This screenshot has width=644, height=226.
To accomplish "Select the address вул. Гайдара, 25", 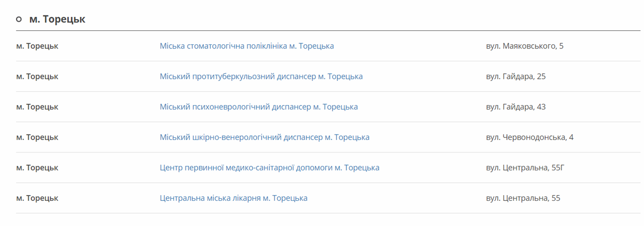I will pyautogui.click(x=516, y=76).
